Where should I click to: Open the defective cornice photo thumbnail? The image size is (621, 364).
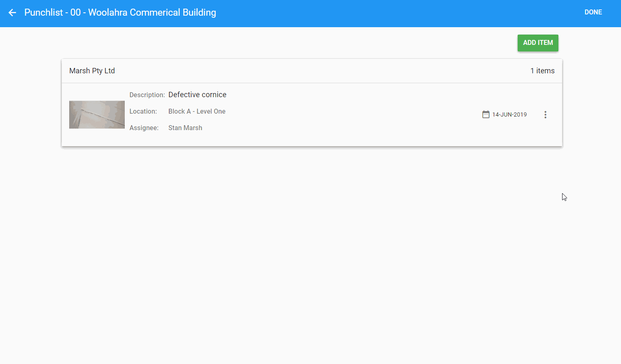tap(97, 114)
